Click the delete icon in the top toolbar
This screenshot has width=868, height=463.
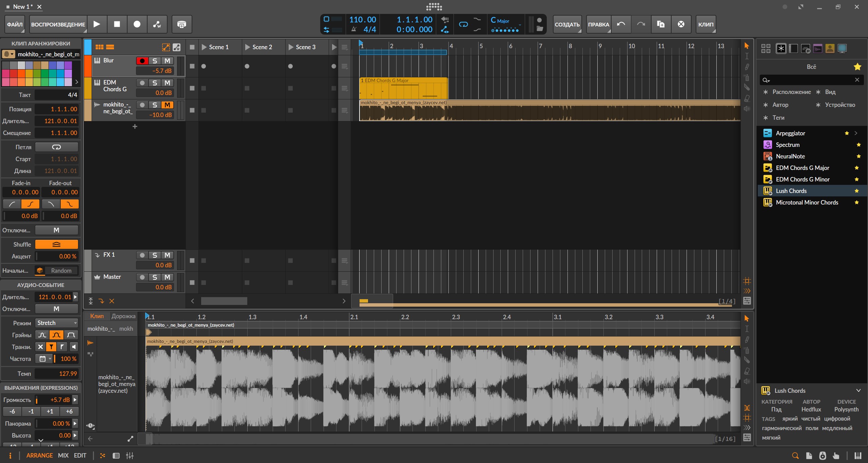pos(681,24)
